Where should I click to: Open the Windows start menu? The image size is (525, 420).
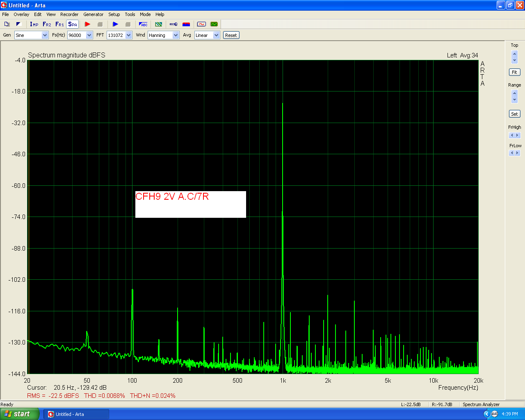click(20, 414)
